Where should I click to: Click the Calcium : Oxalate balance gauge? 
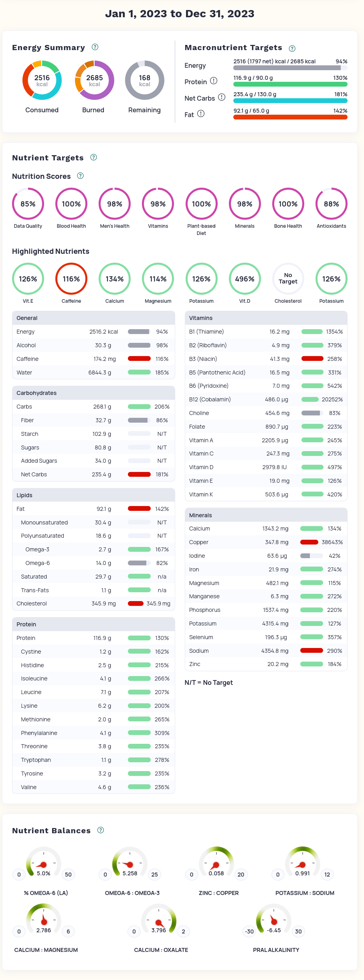[x=159, y=920]
